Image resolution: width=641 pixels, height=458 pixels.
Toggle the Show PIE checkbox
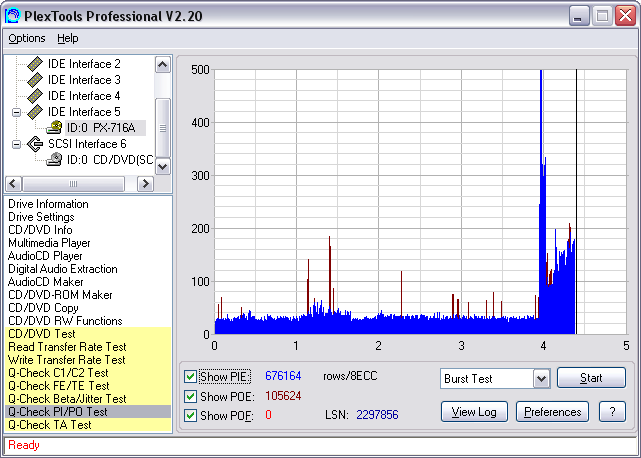tap(190, 376)
